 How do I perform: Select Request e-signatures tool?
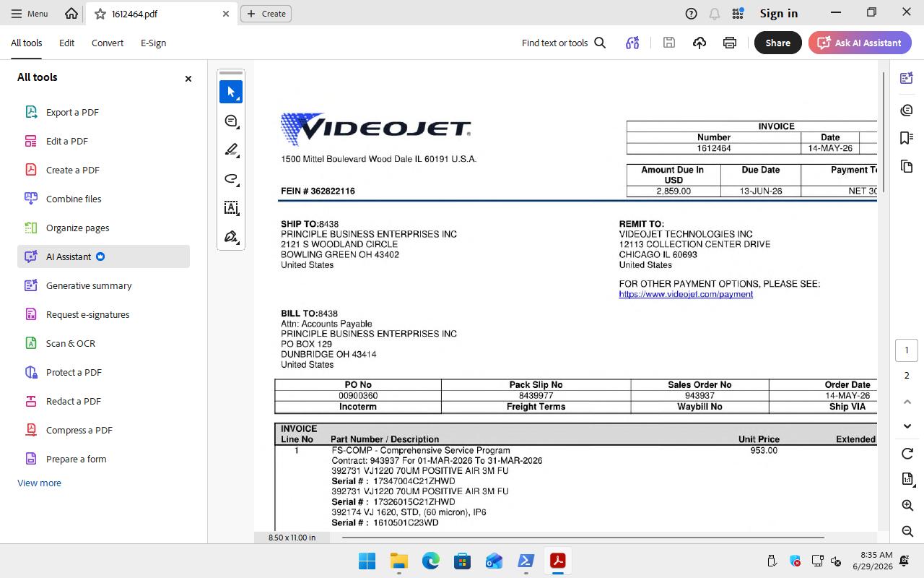pos(103,314)
